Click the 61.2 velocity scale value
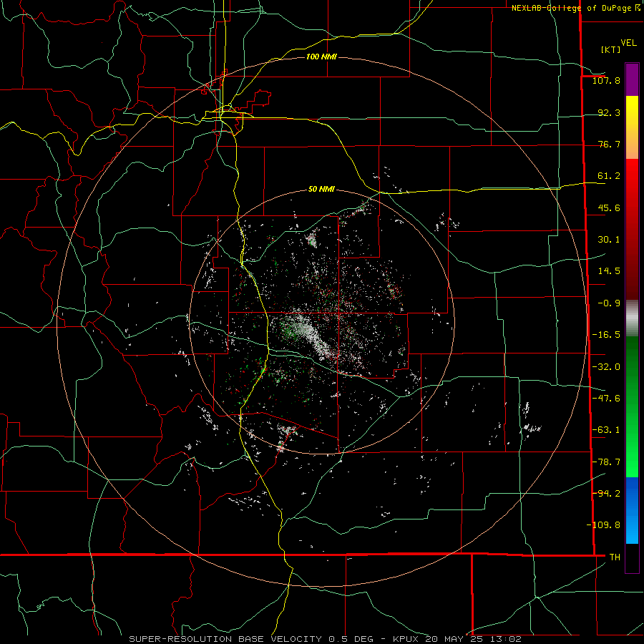 [x=609, y=176]
